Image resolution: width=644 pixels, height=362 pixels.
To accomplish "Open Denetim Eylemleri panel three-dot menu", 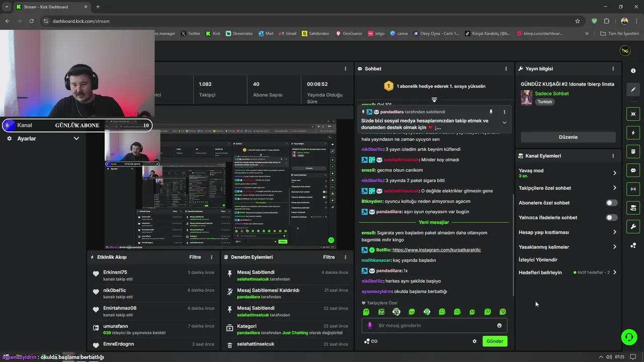I will click(345, 257).
